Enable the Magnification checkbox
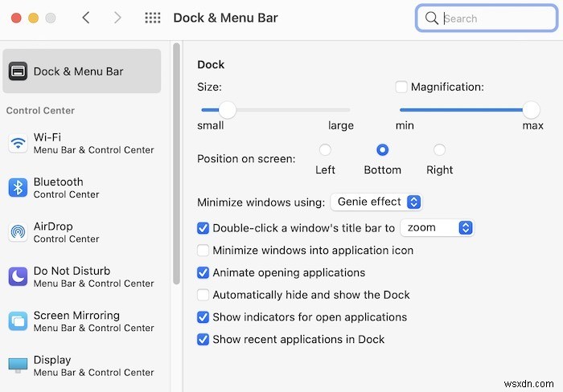The image size is (563, 392). click(x=401, y=87)
